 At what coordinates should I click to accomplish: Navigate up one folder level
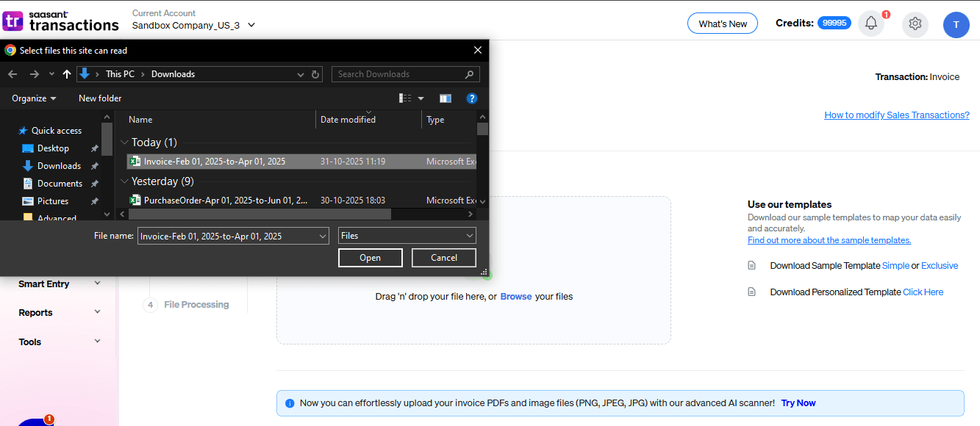[x=67, y=73]
